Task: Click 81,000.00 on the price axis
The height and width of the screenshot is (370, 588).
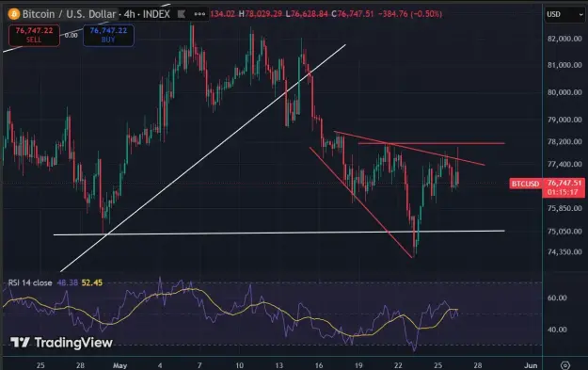Action: 564,65
